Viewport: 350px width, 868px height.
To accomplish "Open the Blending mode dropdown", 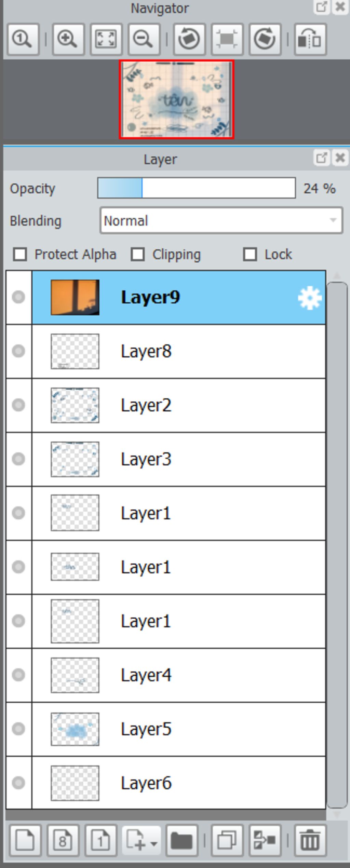I will coord(221,221).
